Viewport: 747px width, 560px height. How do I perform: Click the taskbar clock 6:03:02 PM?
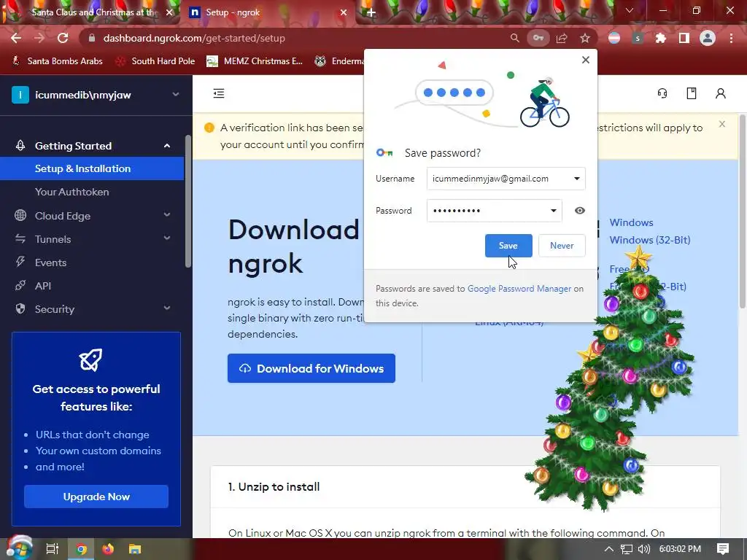pos(680,549)
